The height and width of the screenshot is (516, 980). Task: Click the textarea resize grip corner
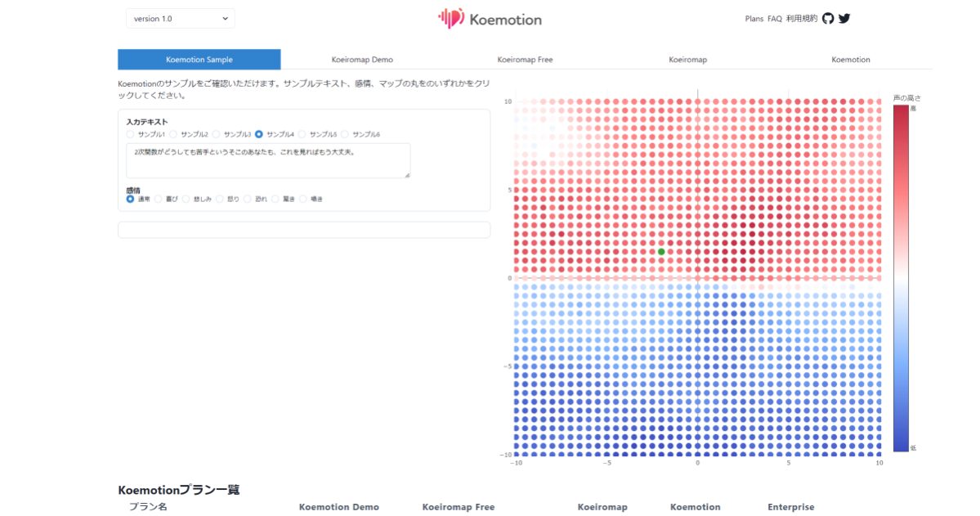point(407,175)
